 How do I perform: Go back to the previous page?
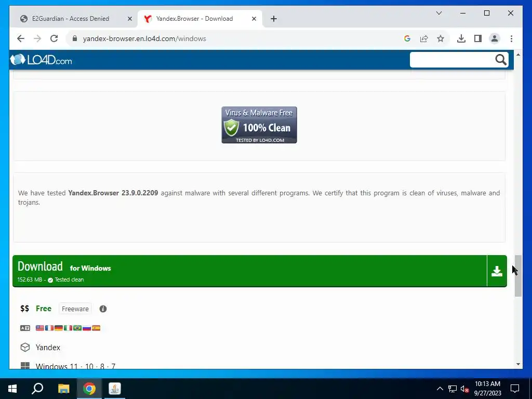[x=21, y=38]
